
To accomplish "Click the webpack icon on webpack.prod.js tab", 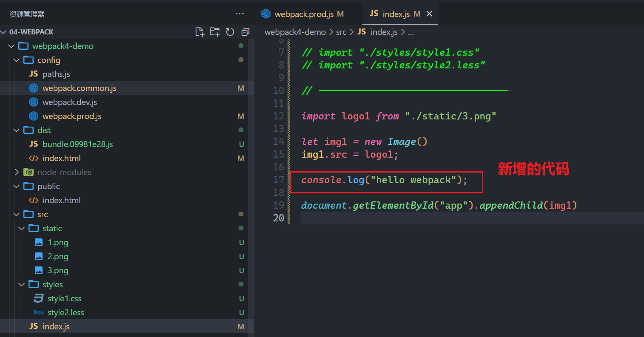I will pyautogui.click(x=266, y=14).
